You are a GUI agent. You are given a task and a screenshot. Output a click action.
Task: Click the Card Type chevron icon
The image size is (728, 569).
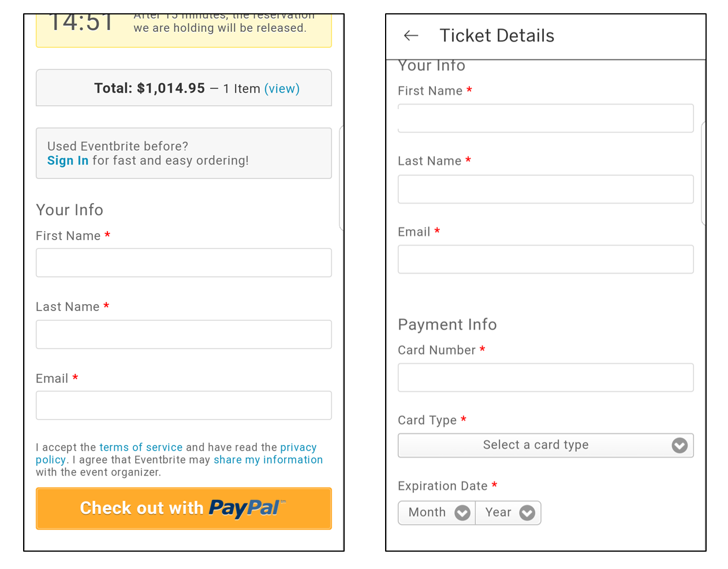(680, 446)
